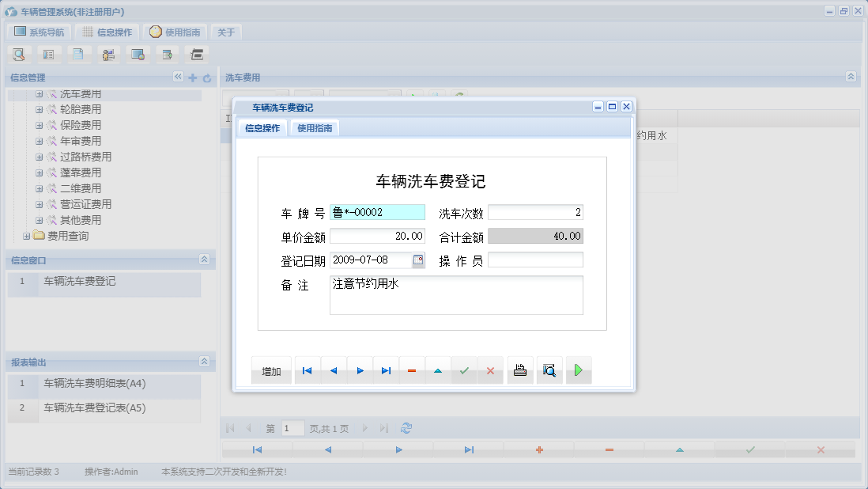This screenshot has width=868, height=489.
Task: Expand the 费用查询 folder in the tree
Action: pos(25,235)
